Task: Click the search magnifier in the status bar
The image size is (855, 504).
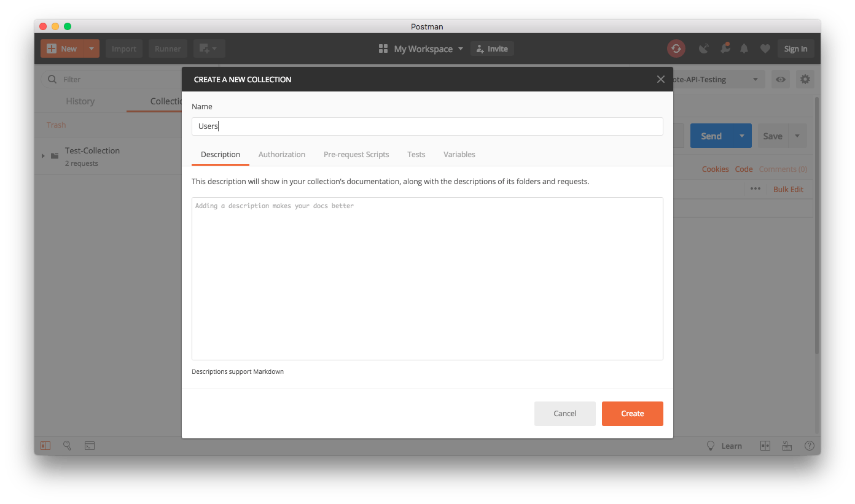Action: (x=67, y=445)
